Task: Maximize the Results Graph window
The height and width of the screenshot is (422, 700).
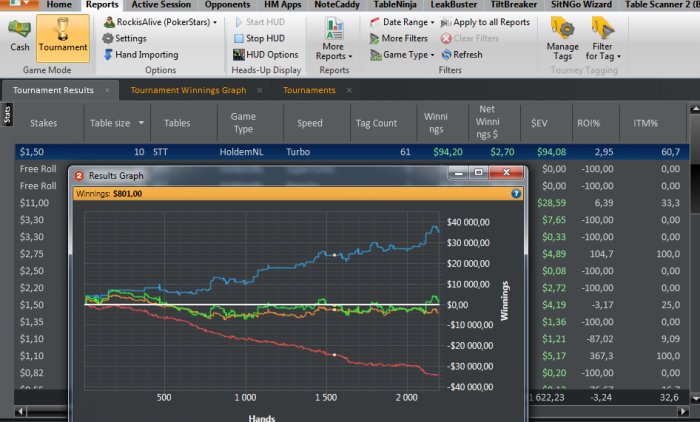Action: (478, 172)
